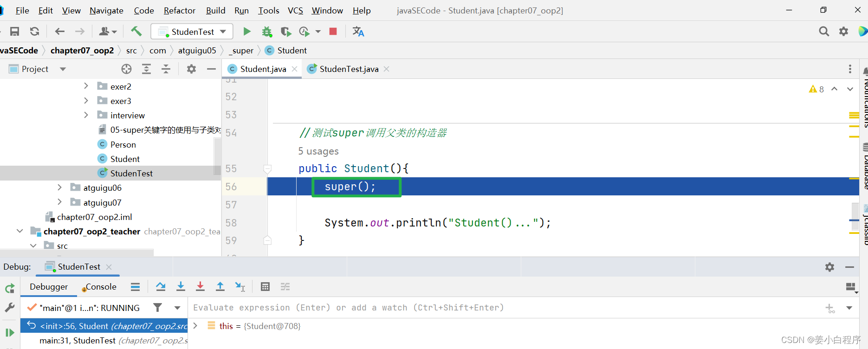Expand the atguigu07 package
Image resolution: width=868 pixels, height=349 pixels.
(59, 202)
